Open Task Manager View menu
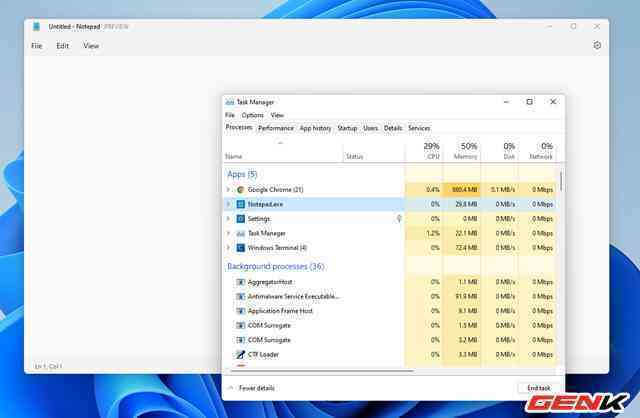The height and width of the screenshot is (418, 640). 277,115
